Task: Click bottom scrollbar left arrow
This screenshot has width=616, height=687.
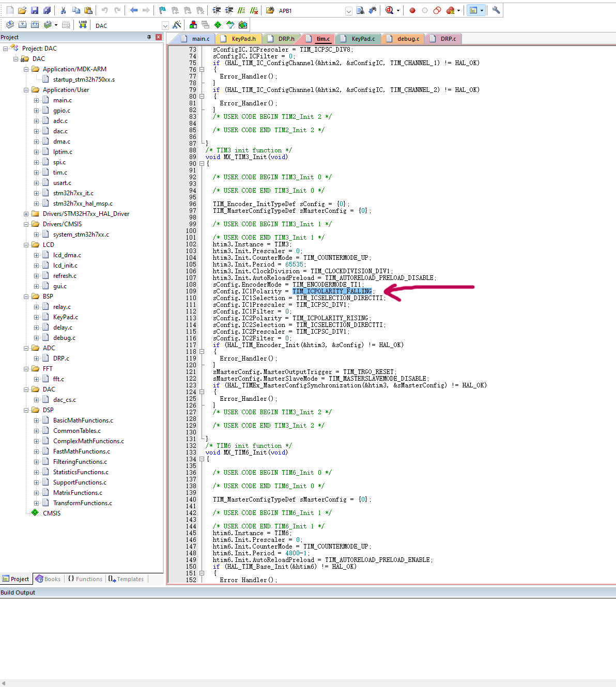Action: coord(3,683)
